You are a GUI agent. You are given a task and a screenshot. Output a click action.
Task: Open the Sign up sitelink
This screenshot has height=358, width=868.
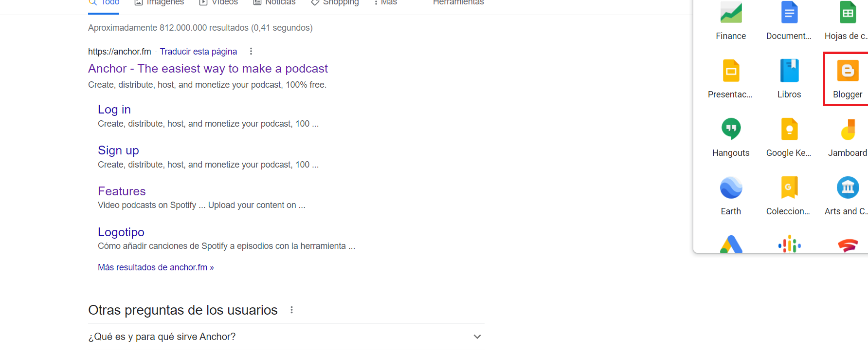(x=118, y=151)
